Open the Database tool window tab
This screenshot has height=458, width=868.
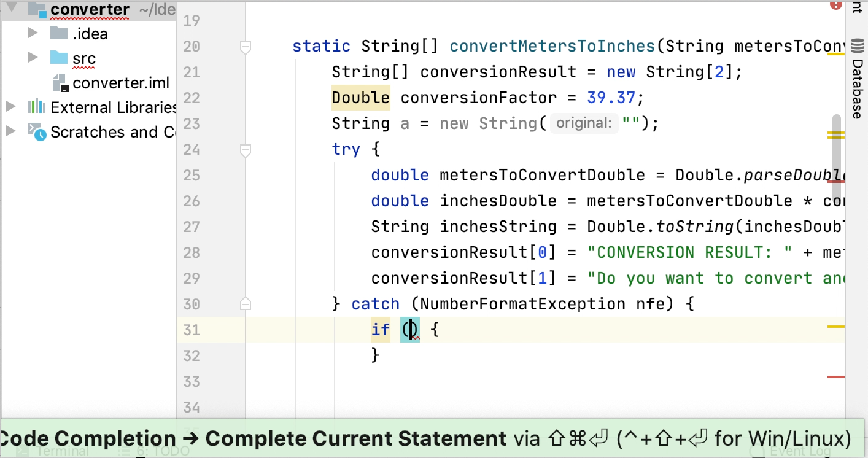(857, 89)
